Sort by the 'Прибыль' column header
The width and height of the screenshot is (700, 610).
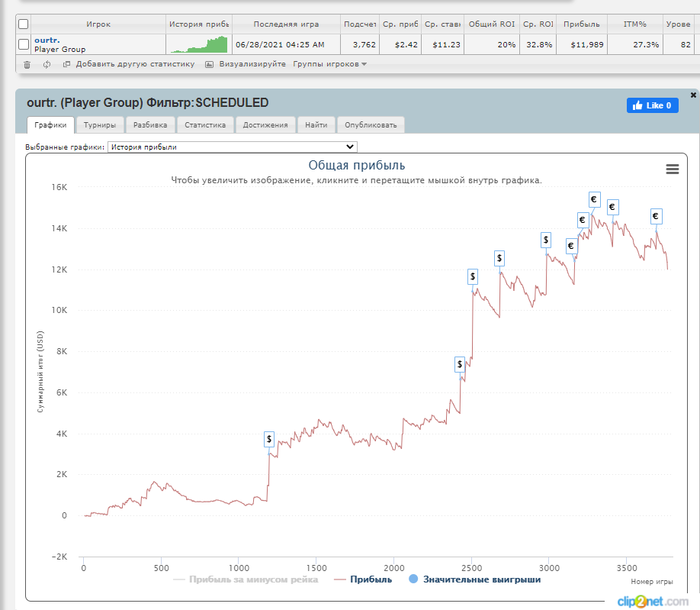[581, 24]
